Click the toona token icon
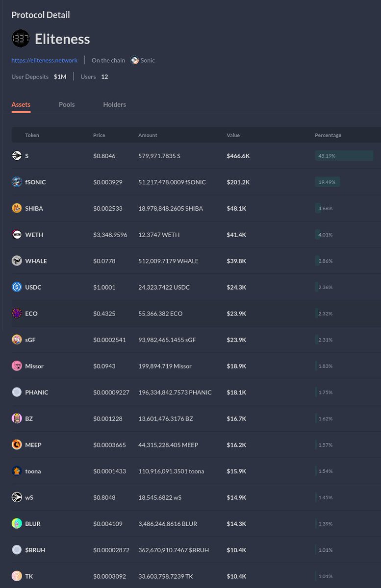The image size is (381, 588). (x=17, y=471)
